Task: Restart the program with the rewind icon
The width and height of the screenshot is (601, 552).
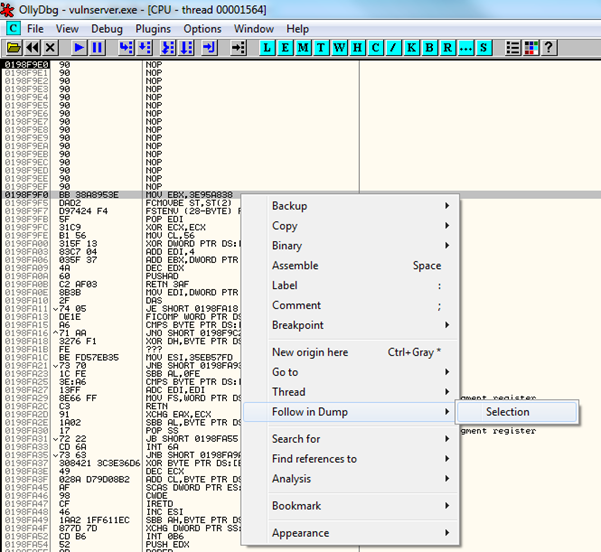Action: 32,47
